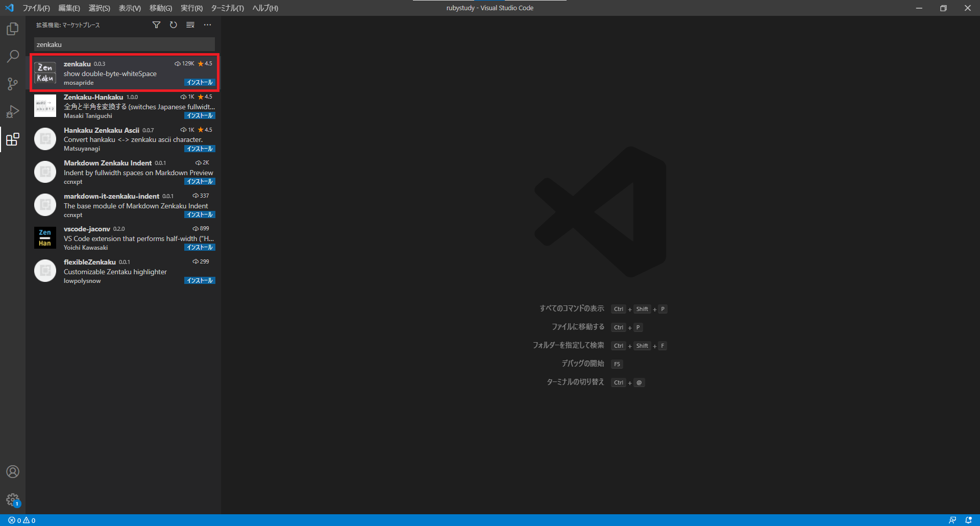Click the 'show double-byte-whiteSpace' description
980x526 pixels.
(110, 74)
